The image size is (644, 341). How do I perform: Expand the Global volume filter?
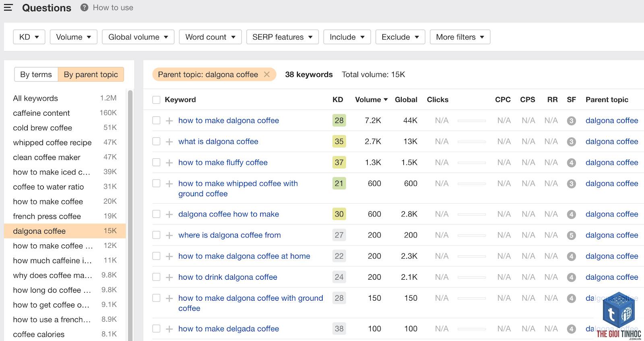click(x=138, y=37)
